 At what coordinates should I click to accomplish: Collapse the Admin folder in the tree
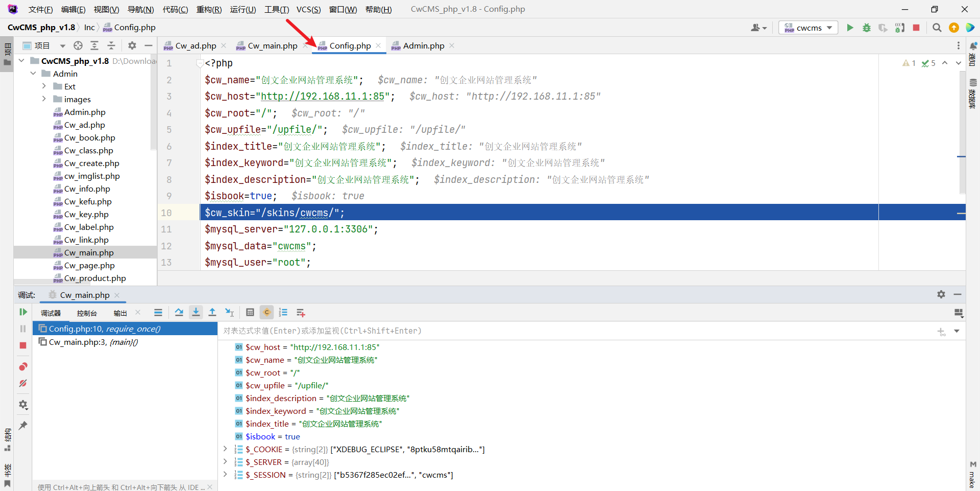click(x=33, y=74)
